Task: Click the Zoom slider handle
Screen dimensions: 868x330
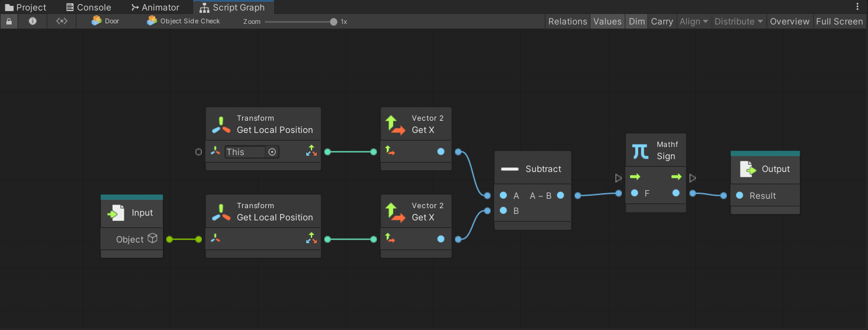Action: coord(334,22)
